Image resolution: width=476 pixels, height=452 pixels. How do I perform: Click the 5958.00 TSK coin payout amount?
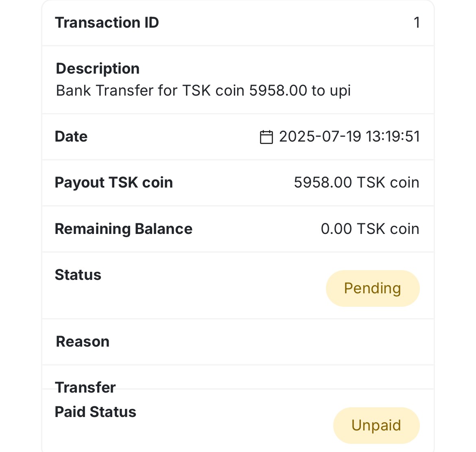pos(356,183)
